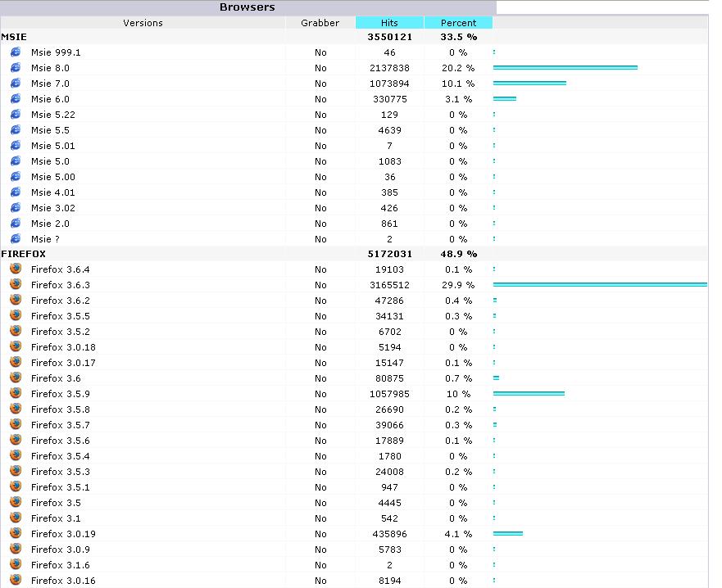Click the Firefox 3.5.9 percentage bar
722x588 pixels.
pos(529,393)
